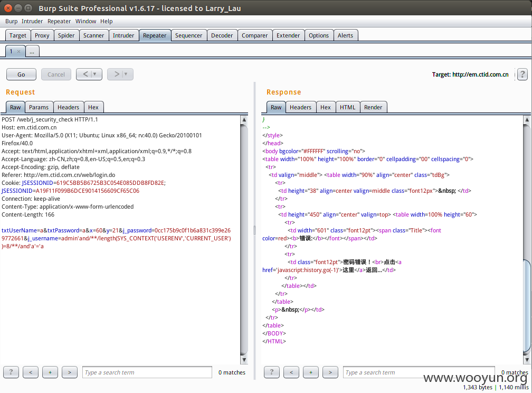Image resolution: width=532 pixels, height=393 pixels.
Task: Find next match in request search
Action: click(70, 372)
